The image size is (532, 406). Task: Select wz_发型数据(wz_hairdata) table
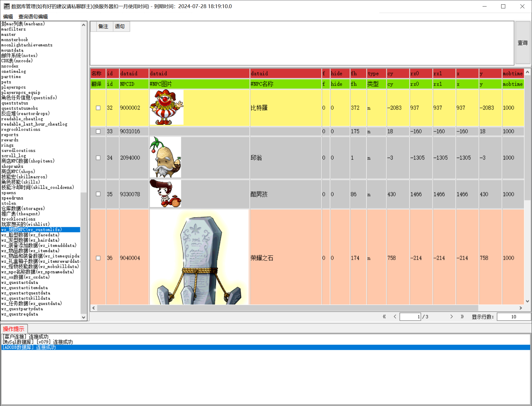point(40,240)
